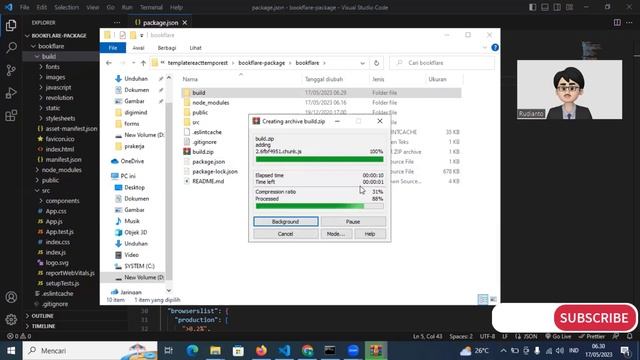This screenshot has height=360, width=640.
Task: Open the VS Code Explorer activity icon
Action: 11,25
